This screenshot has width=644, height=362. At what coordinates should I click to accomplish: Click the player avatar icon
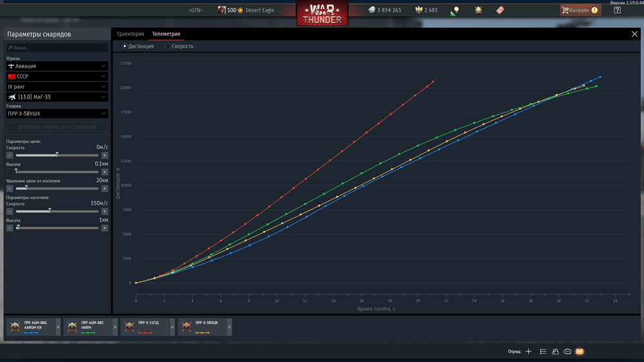coord(222,10)
